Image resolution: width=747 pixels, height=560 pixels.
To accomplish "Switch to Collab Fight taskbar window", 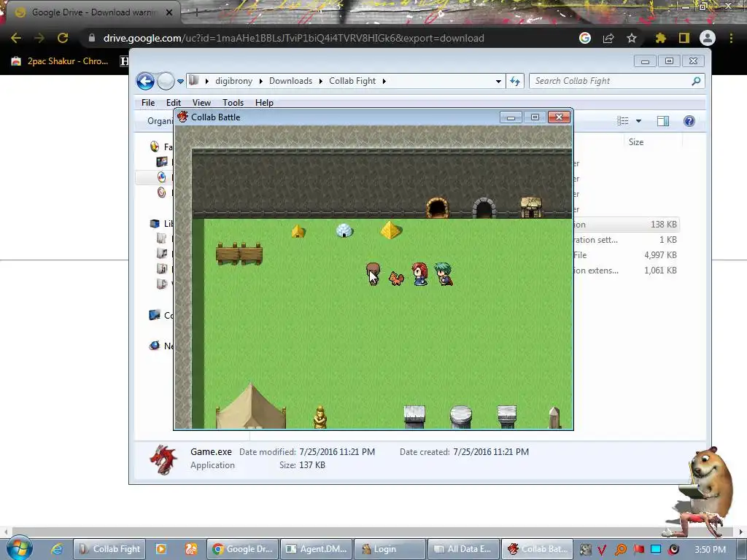I will click(x=111, y=549).
